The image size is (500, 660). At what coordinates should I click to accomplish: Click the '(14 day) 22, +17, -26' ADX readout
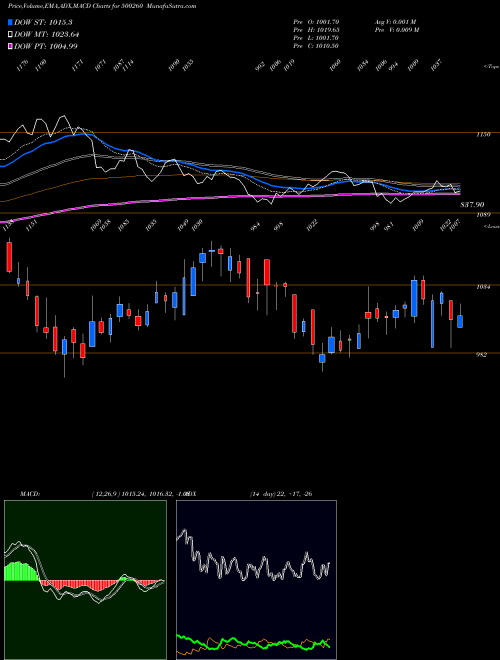[x=281, y=494]
